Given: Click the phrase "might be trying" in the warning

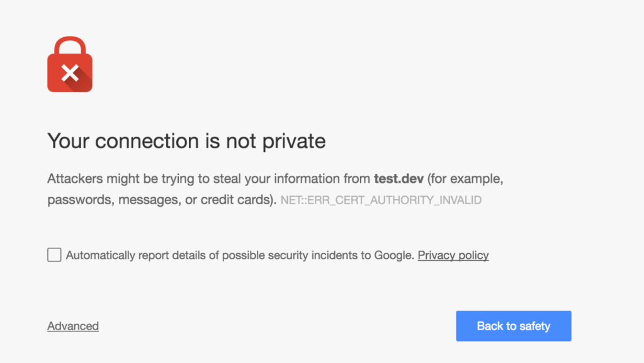Looking at the screenshot, I should (138, 179).
